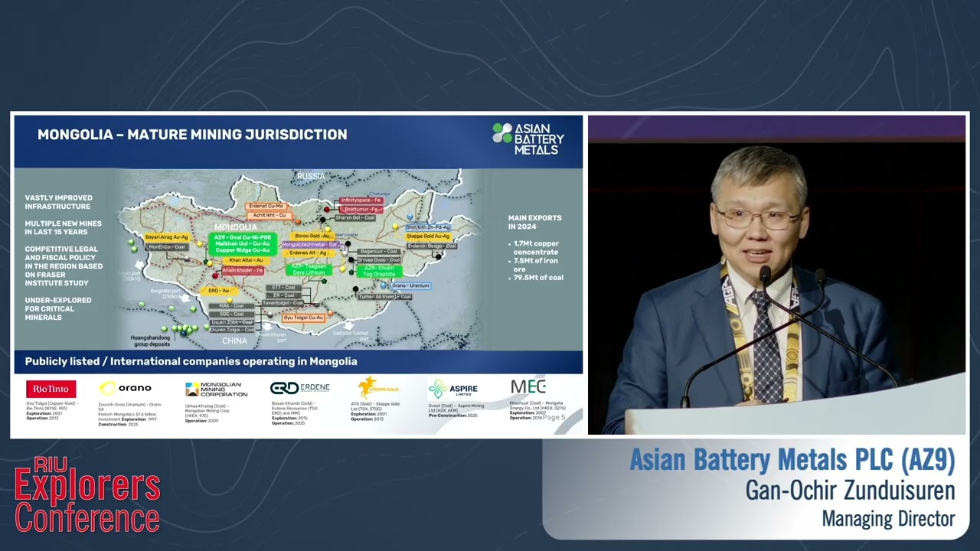Click the Shivee Ovoo - Coal label
The width and height of the screenshot is (980, 551).
coord(378,260)
